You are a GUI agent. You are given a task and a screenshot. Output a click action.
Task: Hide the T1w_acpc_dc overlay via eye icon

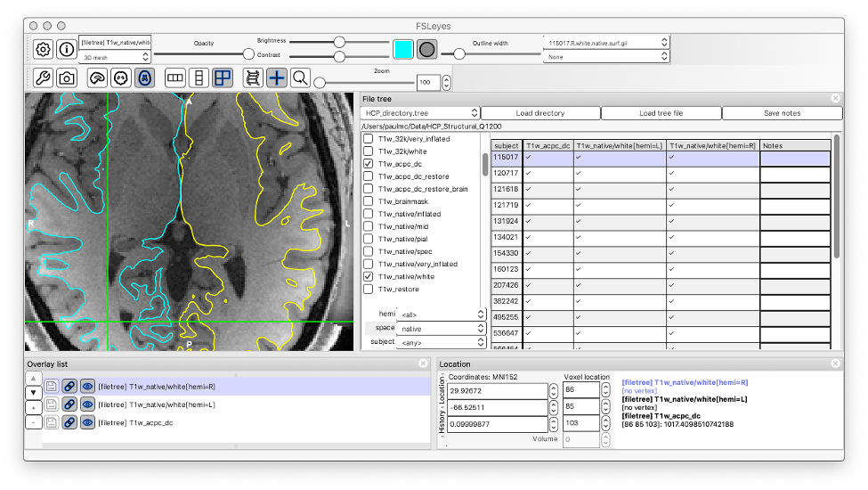pos(87,422)
